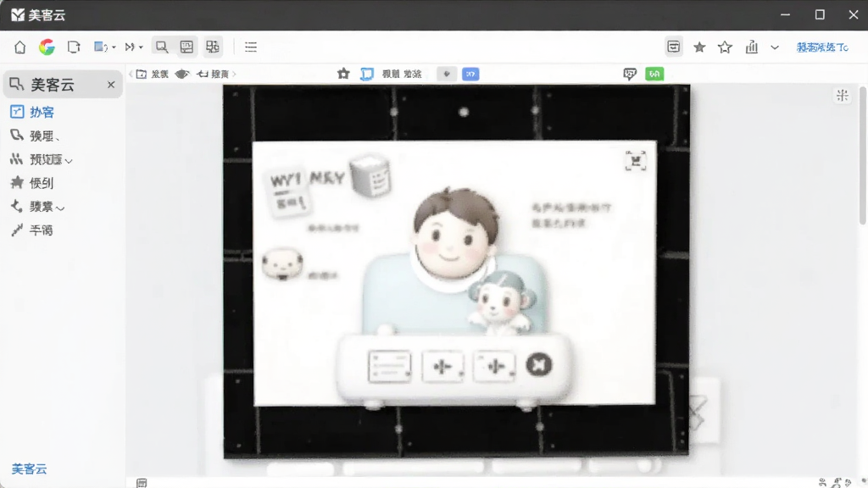Open the three-line list menu icon

251,47
